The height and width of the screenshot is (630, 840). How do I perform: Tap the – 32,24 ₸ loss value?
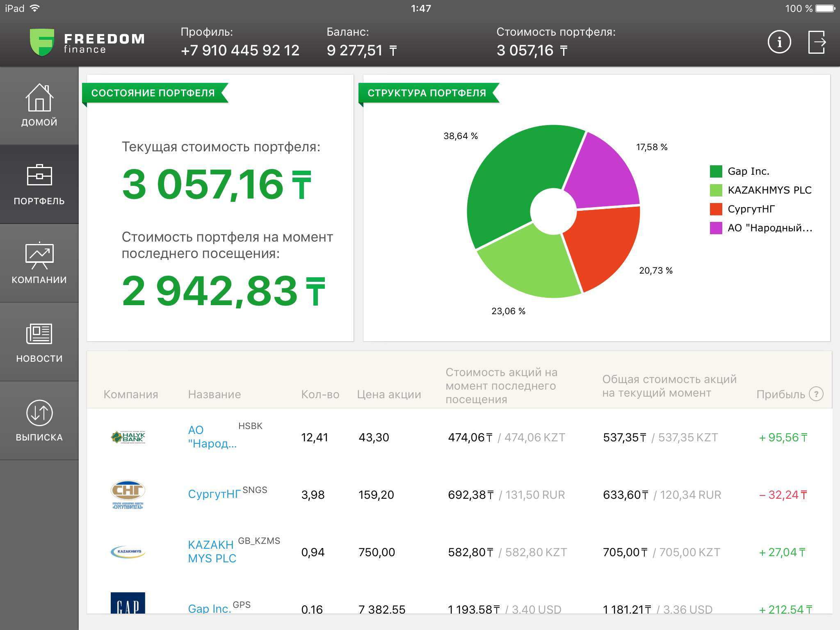783,495
